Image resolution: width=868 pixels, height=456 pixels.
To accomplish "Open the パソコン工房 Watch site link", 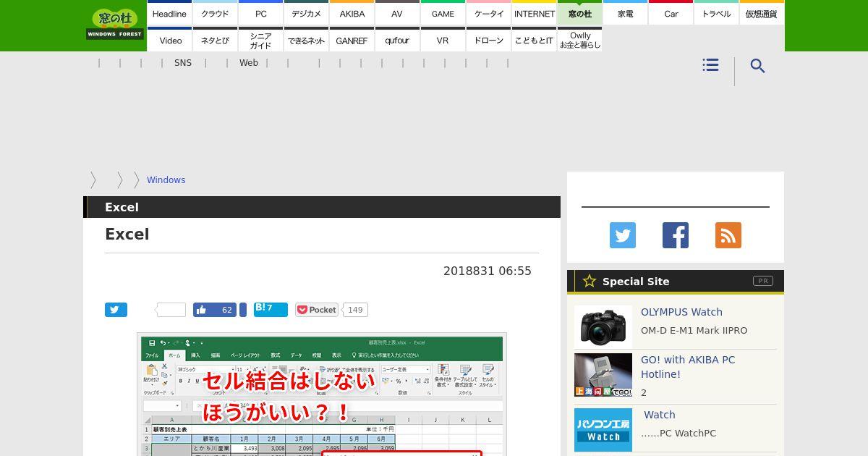I will [x=660, y=415].
